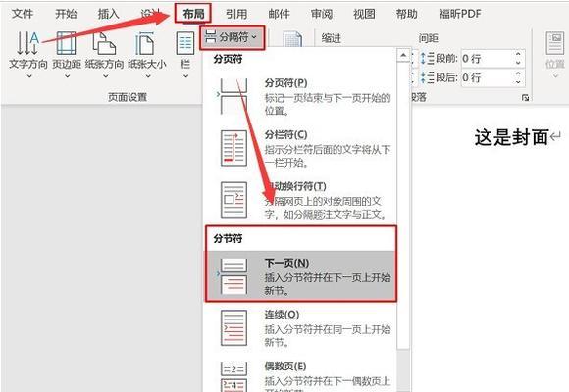Screen dimensions: 569x392
Task: Click the 连续 section break icon
Action: [x=233, y=328]
